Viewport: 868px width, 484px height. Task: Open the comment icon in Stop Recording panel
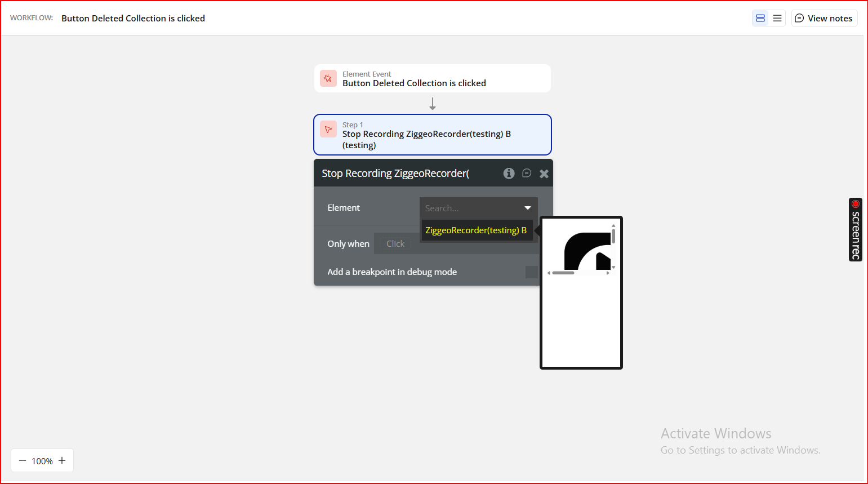coord(527,173)
